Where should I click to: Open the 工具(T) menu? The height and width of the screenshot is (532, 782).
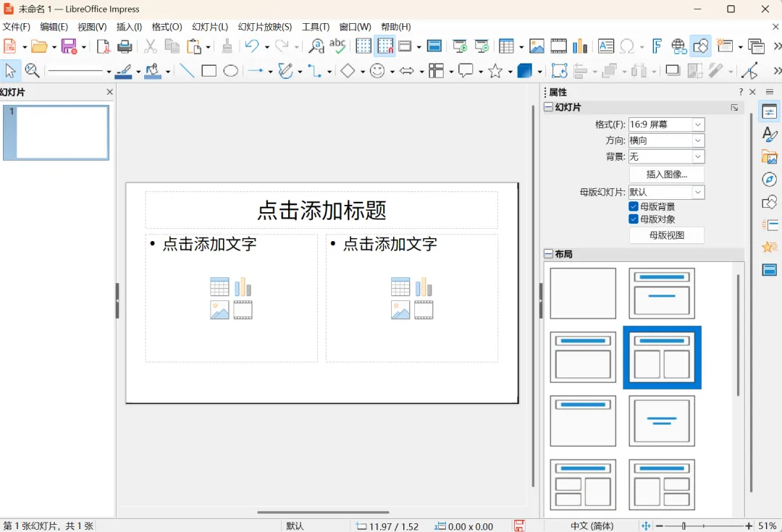coord(316,27)
